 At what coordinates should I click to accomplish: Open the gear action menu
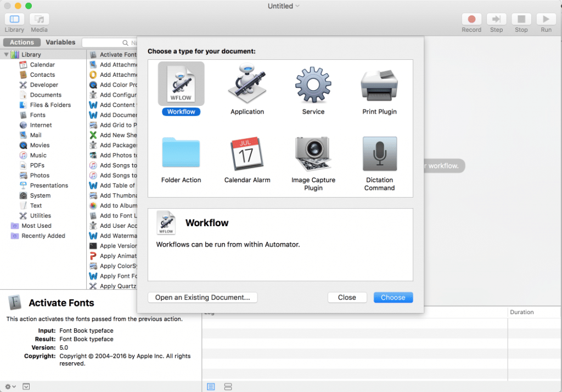7,387
